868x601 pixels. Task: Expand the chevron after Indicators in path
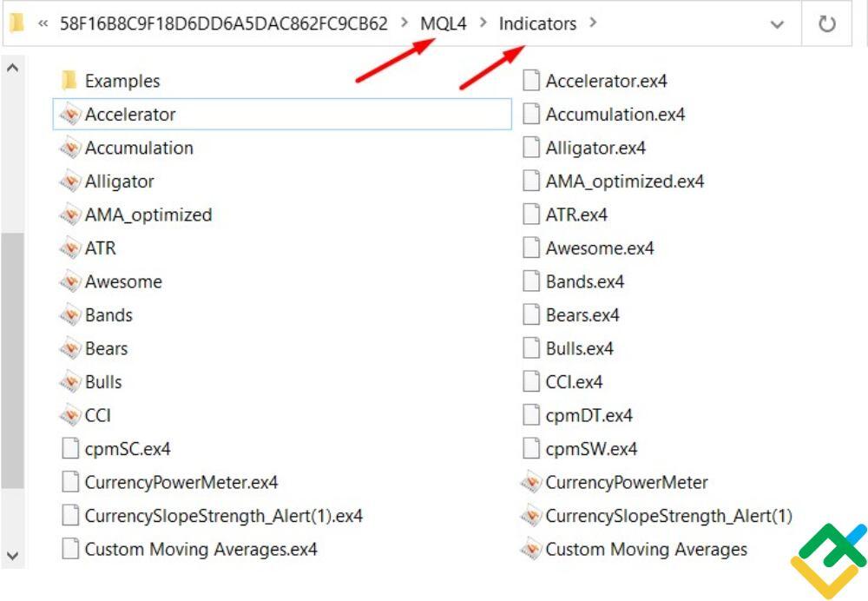[593, 23]
